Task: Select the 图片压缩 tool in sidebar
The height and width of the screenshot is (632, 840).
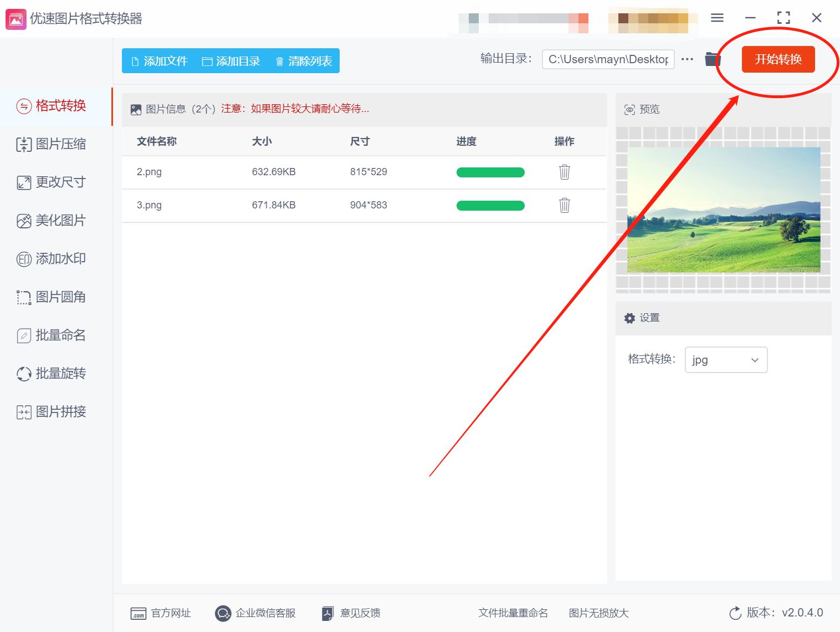Action: pyautogui.click(x=60, y=144)
